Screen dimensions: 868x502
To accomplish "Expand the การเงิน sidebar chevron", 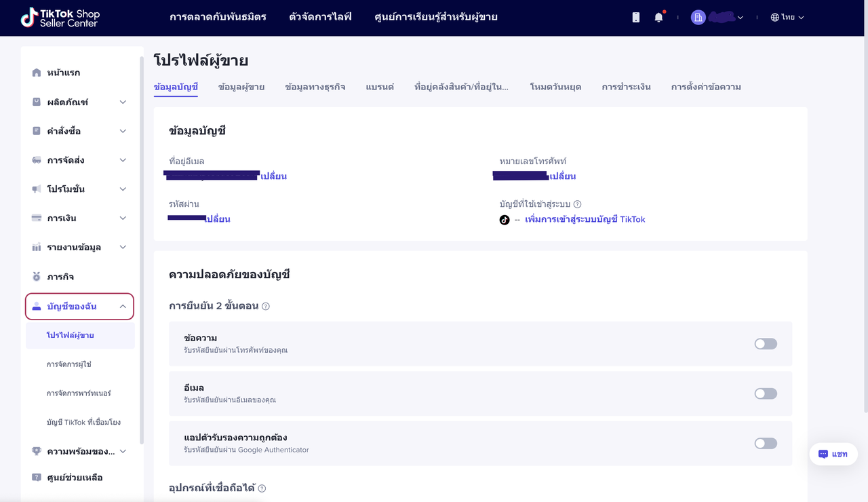I will pos(123,218).
